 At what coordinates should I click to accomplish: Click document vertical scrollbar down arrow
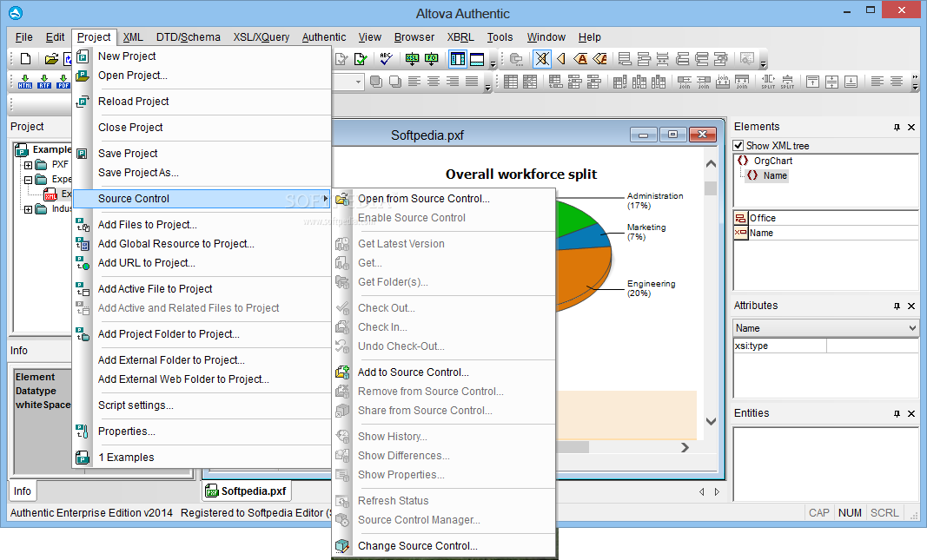point(712,422)
